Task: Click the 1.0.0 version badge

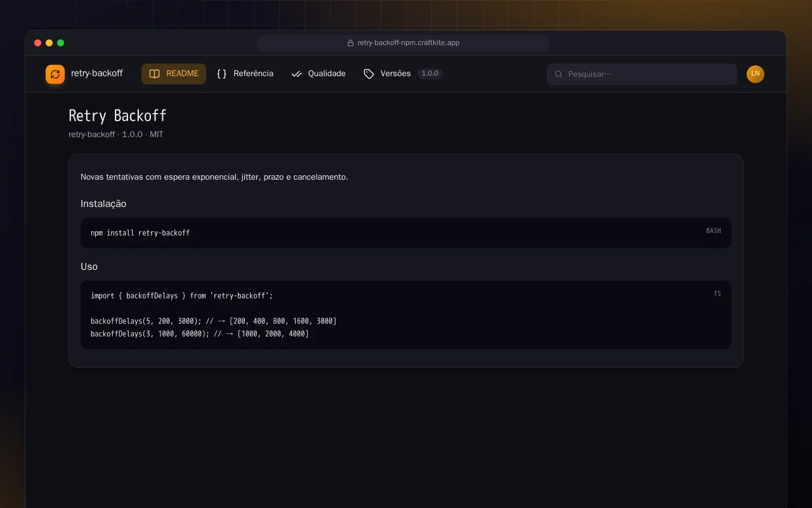Action: click(x=430, y=74)
